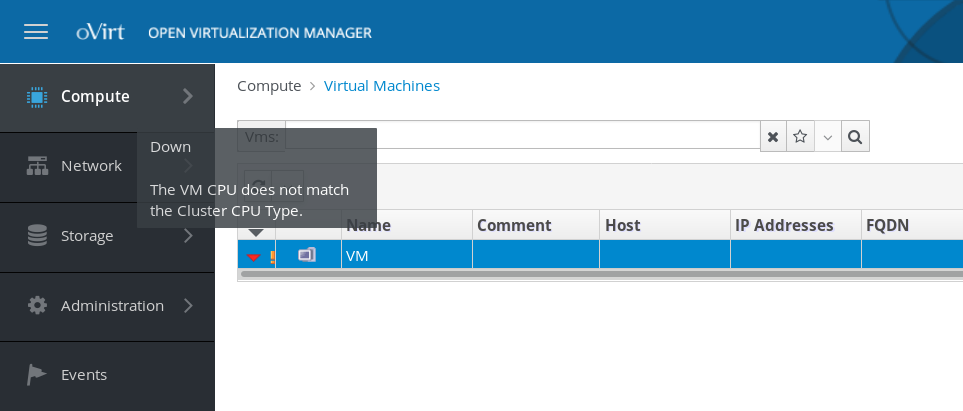Expand the Storage submenu chevron
963x411 pixels.
[x=188, y=236]
